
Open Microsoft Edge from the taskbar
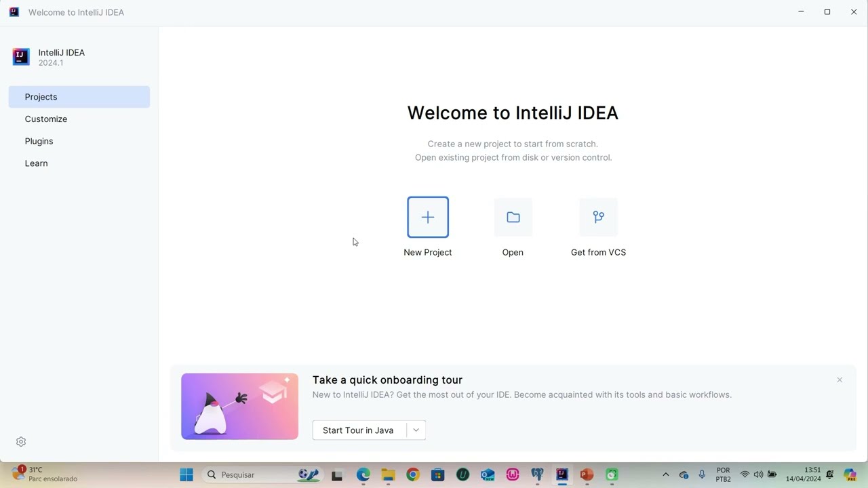pyautogui.click(x=363, y=474)
